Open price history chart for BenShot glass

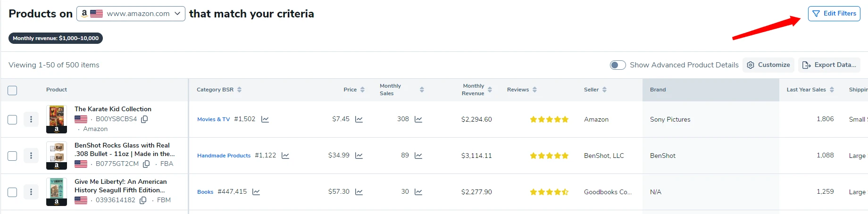coord(359,156)
